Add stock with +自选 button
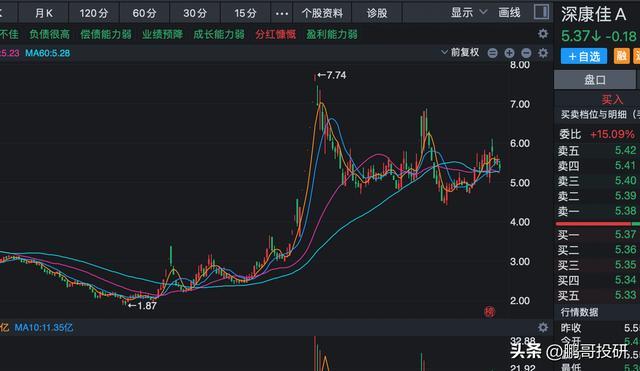640x371 pixels. pos(584,56)
